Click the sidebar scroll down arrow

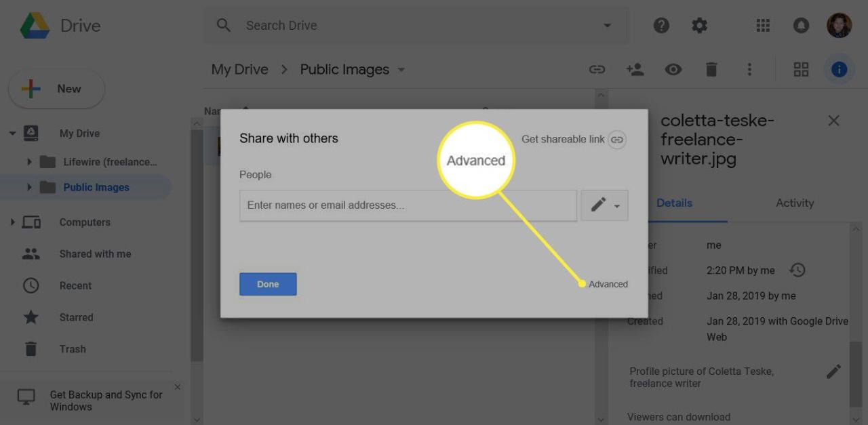pos(197,420)
